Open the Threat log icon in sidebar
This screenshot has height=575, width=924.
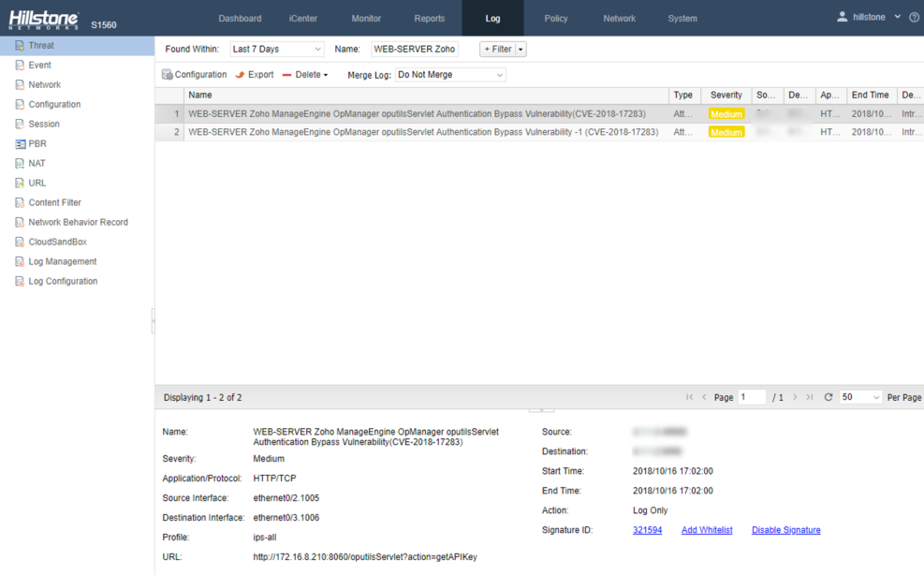click(20, 45)
